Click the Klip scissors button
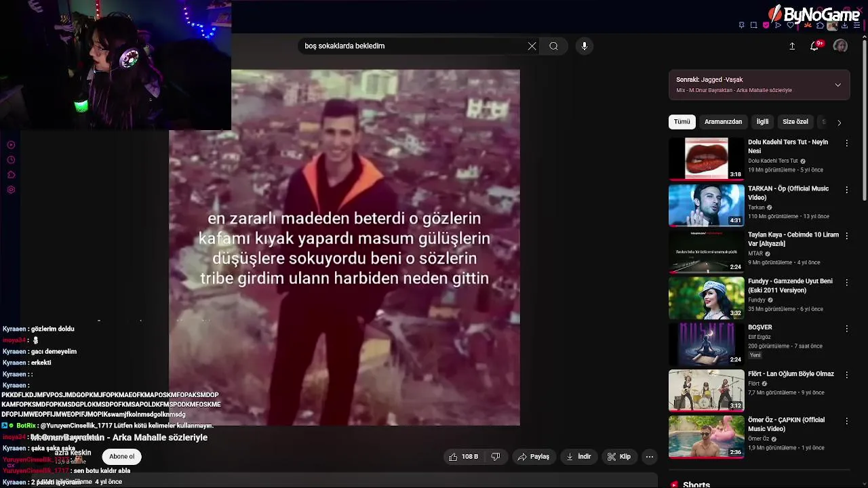Viewport: 868px width, 488px height. (619, 457)
